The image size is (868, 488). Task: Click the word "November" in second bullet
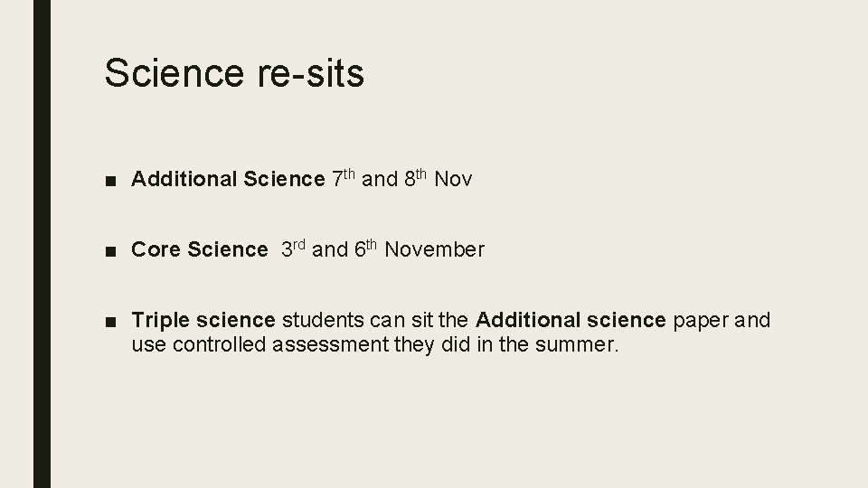434,249
